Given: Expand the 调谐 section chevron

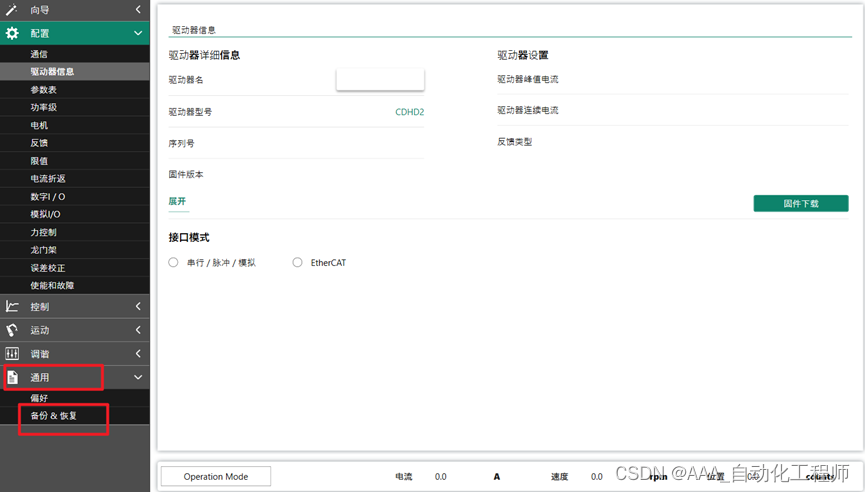Looking at the screenshot, I should click(x=138, y=354).
